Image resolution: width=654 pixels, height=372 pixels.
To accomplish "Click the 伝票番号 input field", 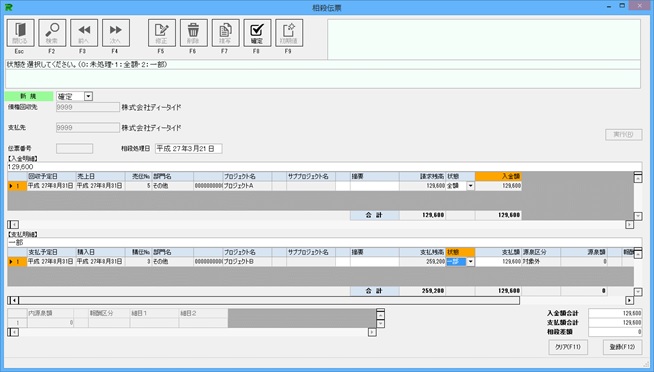I will [75, 148].
